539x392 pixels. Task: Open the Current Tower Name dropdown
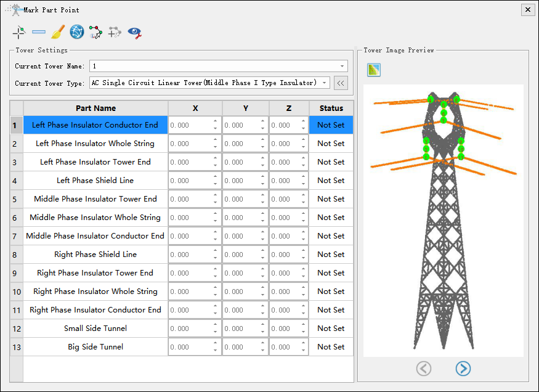[x=342, y=66]
